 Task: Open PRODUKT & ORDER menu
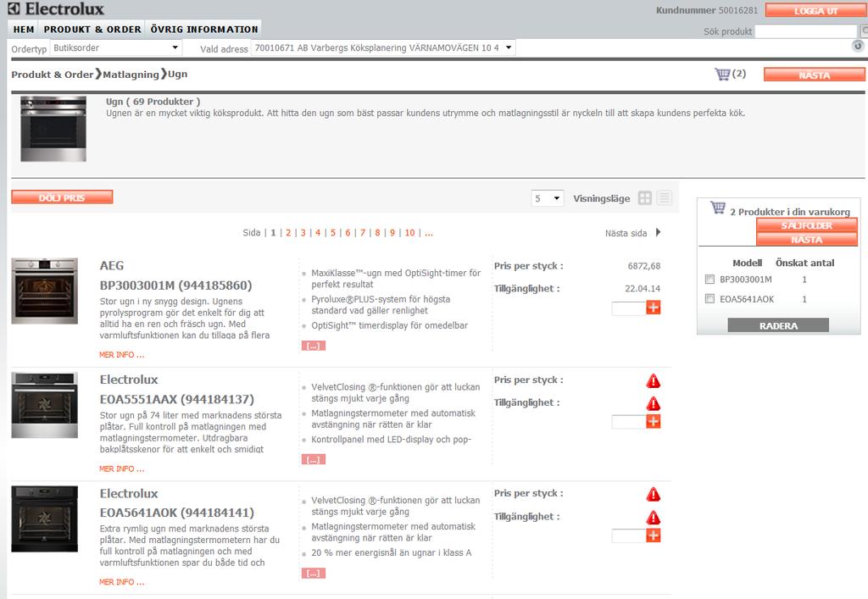coord(92,30)
